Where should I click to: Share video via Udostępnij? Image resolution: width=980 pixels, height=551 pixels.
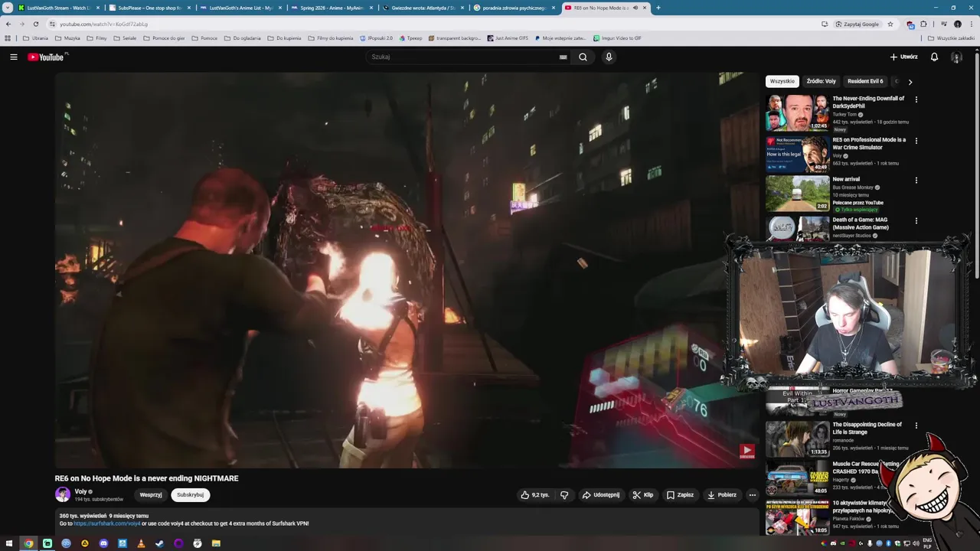601,495
